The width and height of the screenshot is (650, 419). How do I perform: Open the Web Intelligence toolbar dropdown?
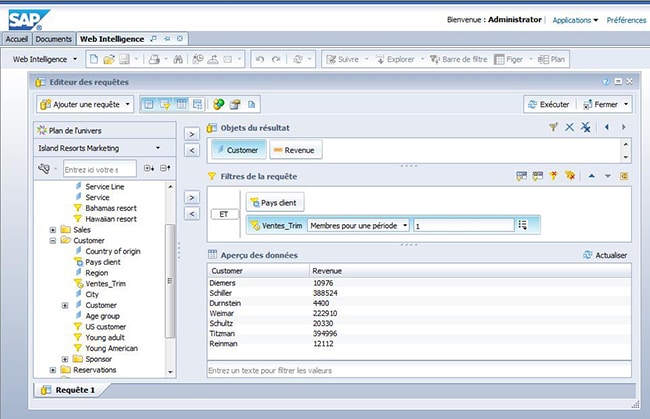click(75, 59)
